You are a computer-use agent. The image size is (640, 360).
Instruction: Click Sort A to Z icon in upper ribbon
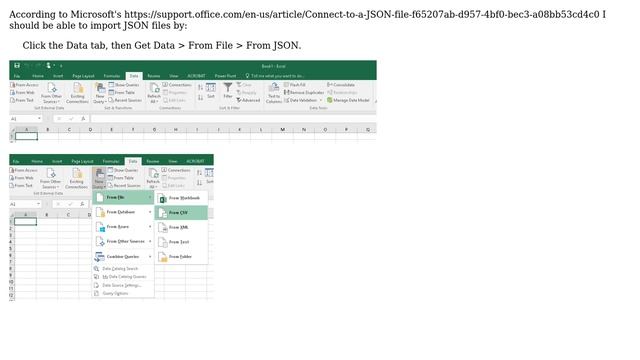[200, 87]
